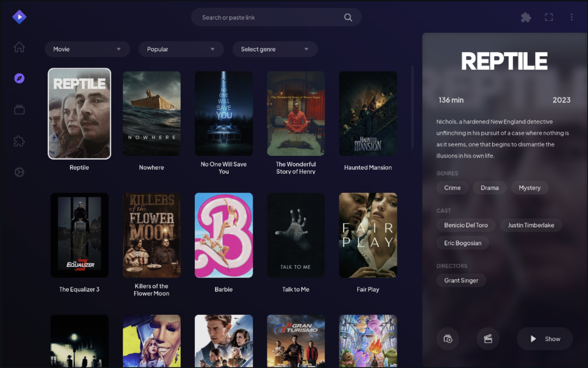588x368 pixels.
Task: Watch the Reptile trailer via clapperboard icon
Action: point(488,339)
